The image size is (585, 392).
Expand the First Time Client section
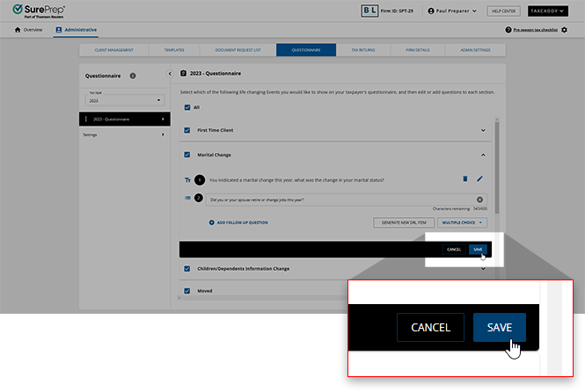[x=483, y=130]
